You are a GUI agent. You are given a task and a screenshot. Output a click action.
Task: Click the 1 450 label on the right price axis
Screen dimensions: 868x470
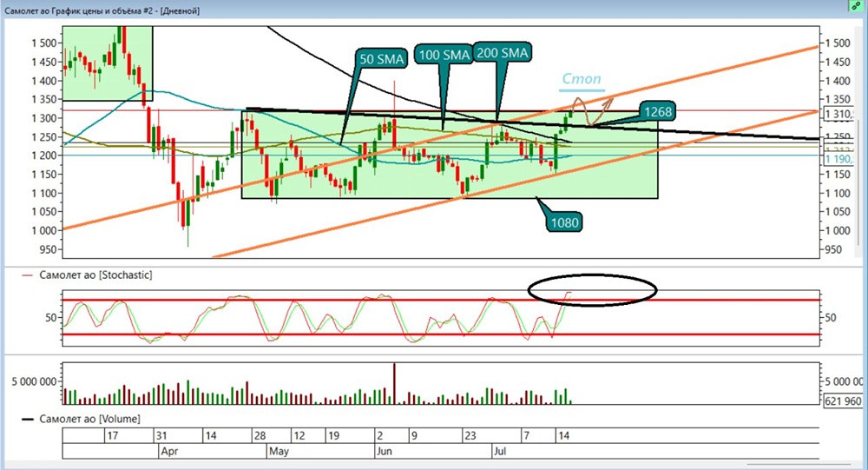point(838,62)
